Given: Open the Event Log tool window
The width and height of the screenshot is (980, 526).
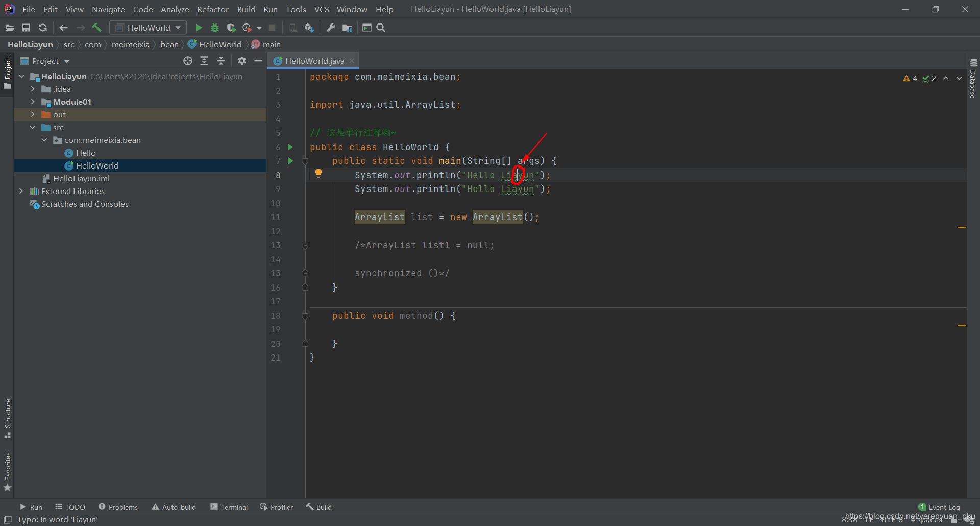Looking at the screenshot, I should coord(939,507).
